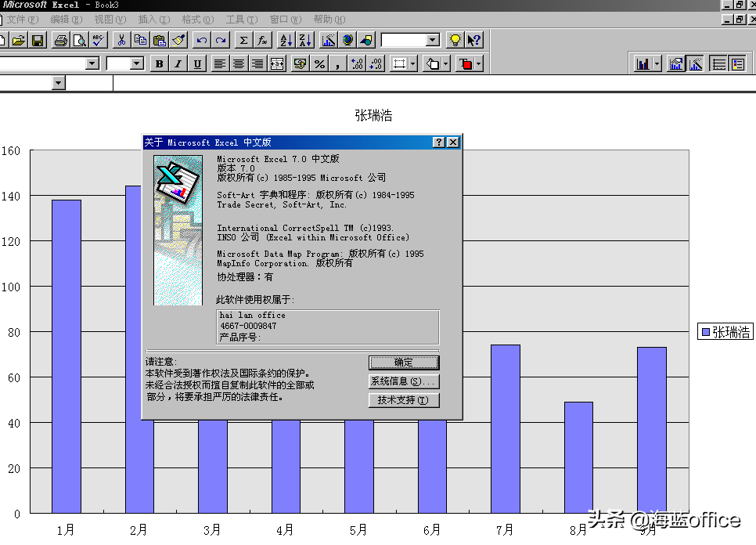Image resolution: width=756 pixels, height=545 pixels.
Task: Select the 1月 data bar
Action: point(67,356)
